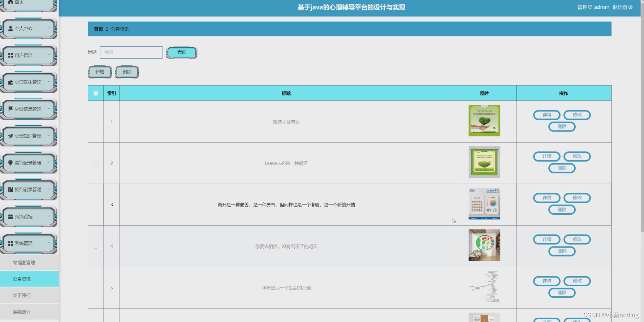Click the bulb icon beside 咨询记录管理
644x322 pixels.
10,163
